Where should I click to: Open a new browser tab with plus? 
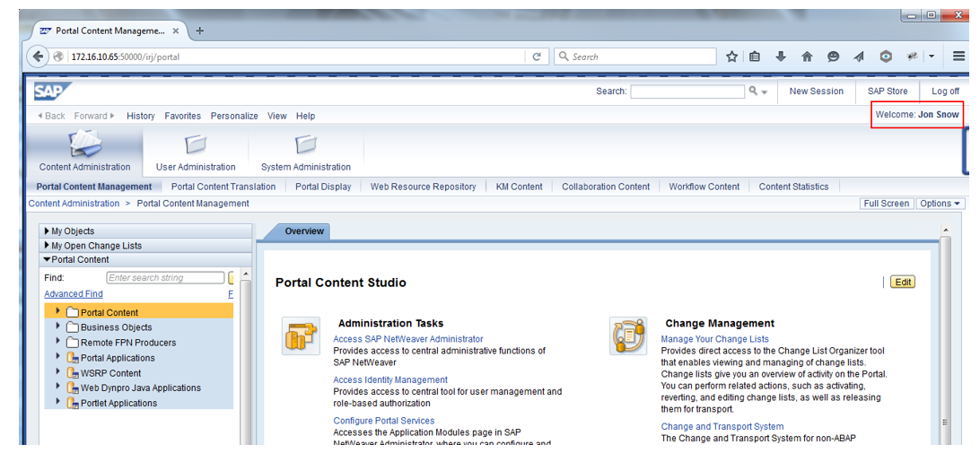click(199, 31)
